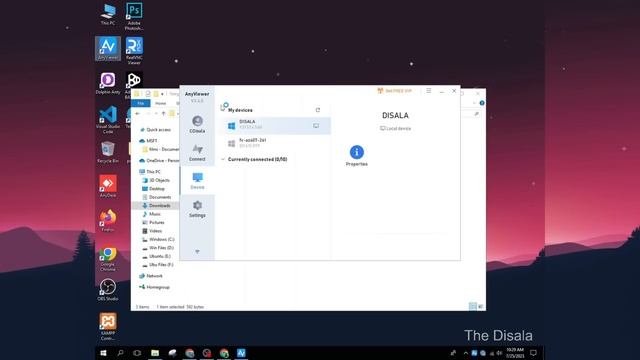Click File Explorer taskbar icon

(x=155, y=353)
